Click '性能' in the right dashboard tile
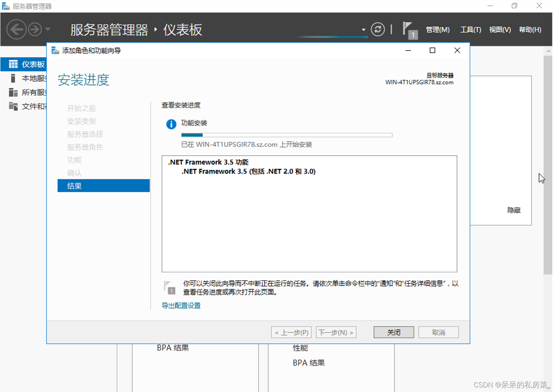The height and width of the screenshot is (392, 553). click(x=300, y=348)
